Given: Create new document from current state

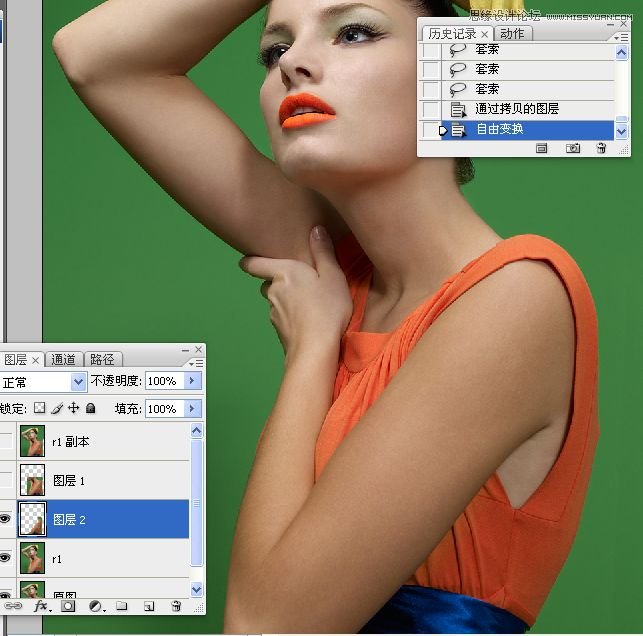Looking at the screenshot, I should 541,148.
